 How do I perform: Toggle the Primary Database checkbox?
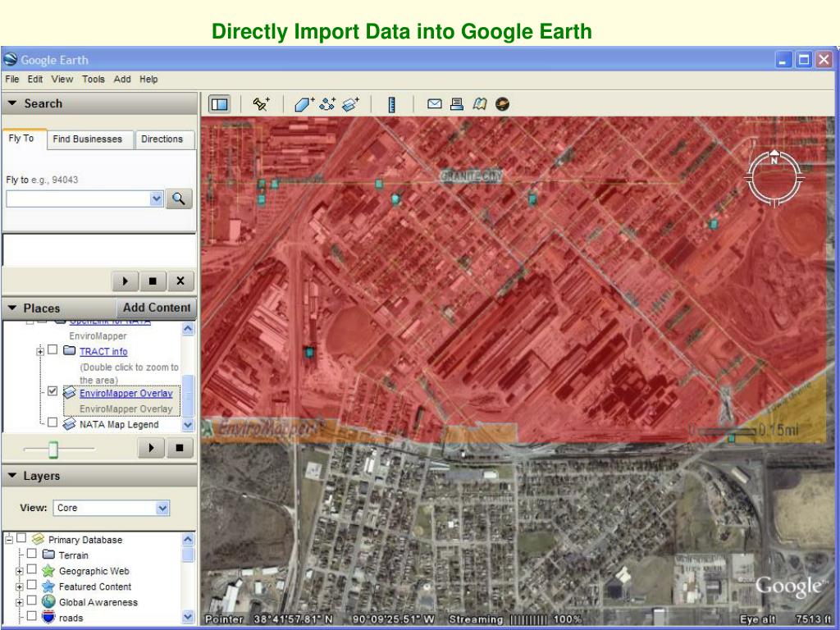coord(21,538)
